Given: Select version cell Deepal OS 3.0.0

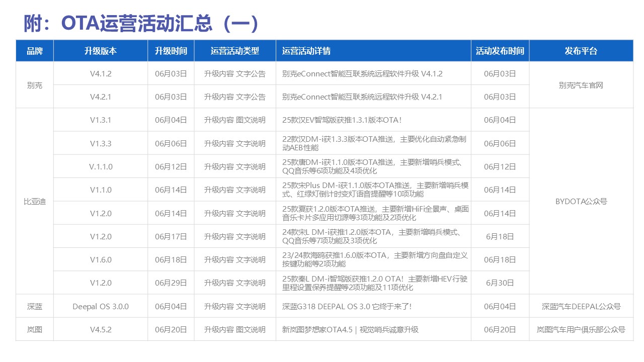Looking at the screenshot, I should click(101, 306).
